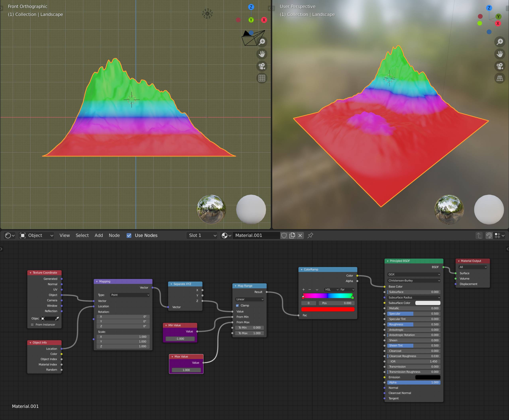Open the Slot 1 dropdown
Screen dimensions: 509x420
point(202,236)
